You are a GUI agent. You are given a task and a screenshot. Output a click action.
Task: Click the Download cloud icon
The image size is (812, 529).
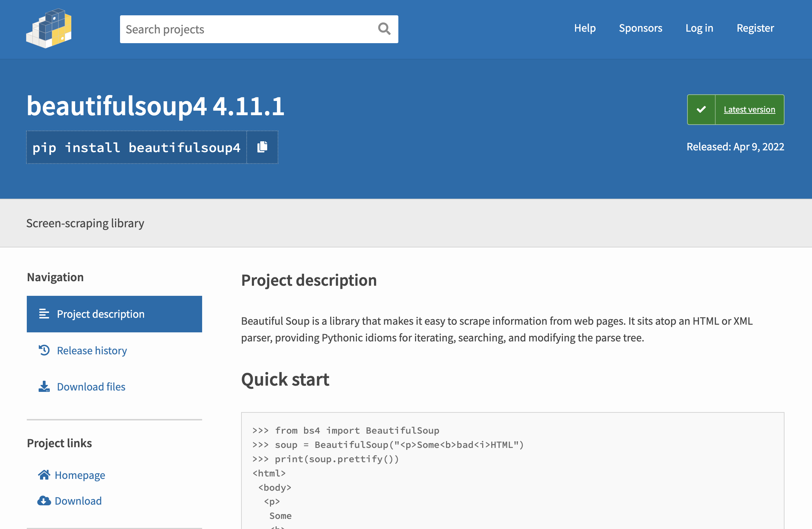[x=44, y=500]
